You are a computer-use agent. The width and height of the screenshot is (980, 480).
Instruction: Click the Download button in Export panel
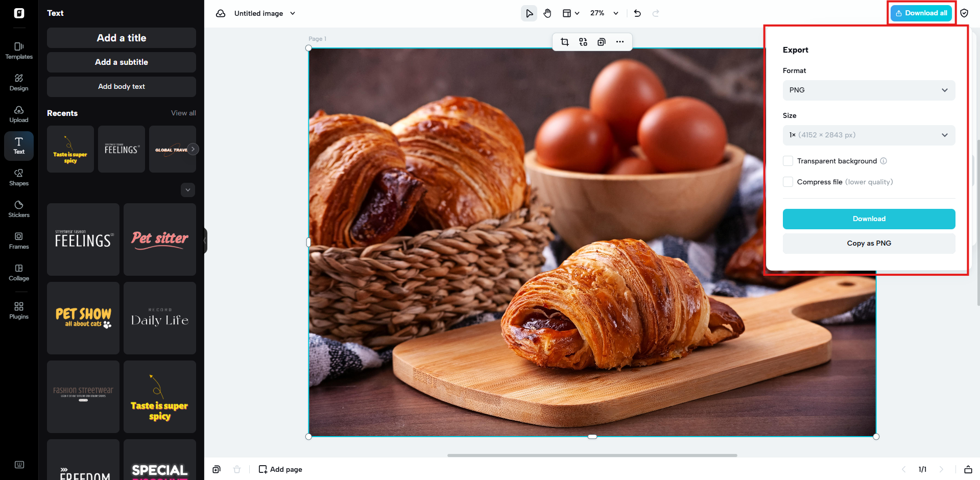click(x=869, y=219)
